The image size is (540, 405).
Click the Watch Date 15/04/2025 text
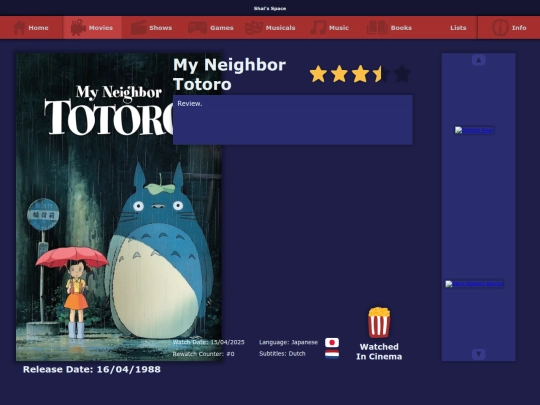click(208, 342)
